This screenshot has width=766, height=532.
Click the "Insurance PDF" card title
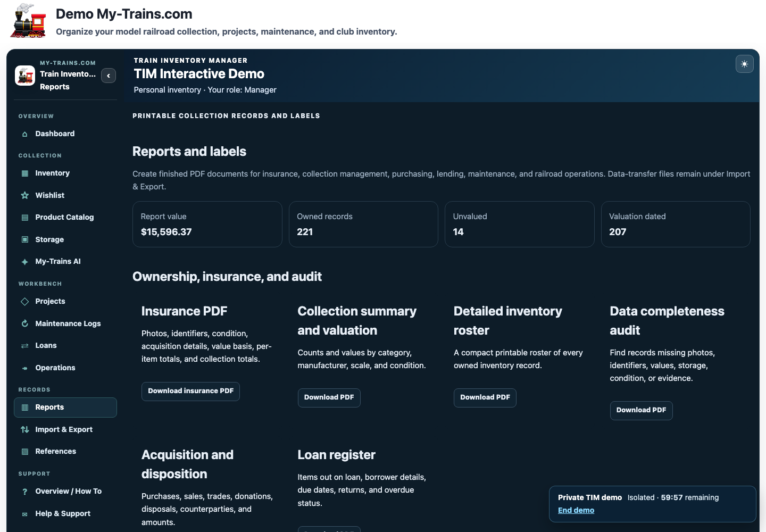tap(184, 311)
